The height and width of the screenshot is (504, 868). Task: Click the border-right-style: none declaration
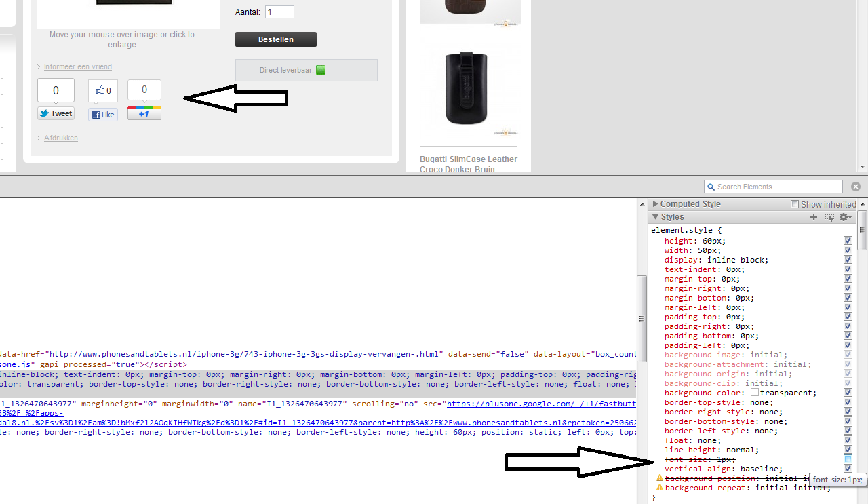tap(724, 412)
